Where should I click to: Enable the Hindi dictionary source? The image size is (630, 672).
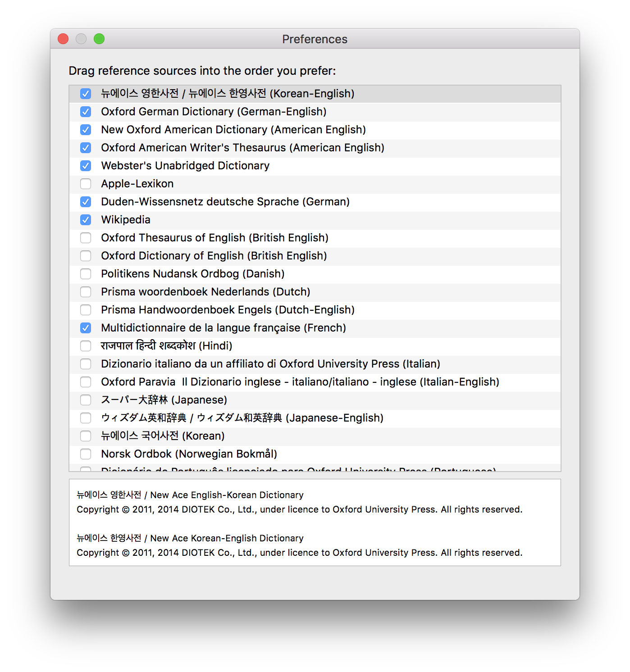pos(86,346)
